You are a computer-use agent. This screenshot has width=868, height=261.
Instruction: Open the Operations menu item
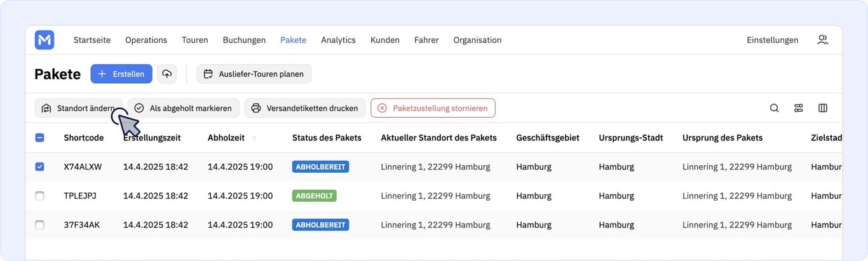pyautogui.click(x=146, y=40)
